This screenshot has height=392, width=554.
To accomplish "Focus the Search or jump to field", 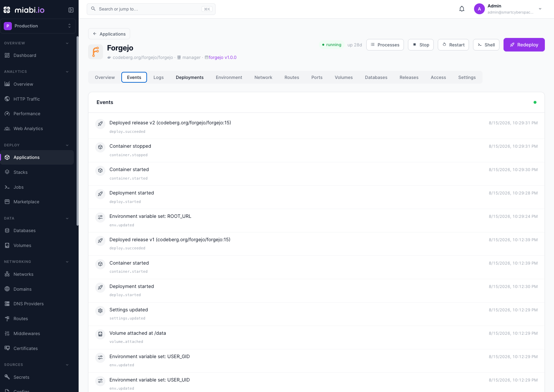I will tap(151, 9).
